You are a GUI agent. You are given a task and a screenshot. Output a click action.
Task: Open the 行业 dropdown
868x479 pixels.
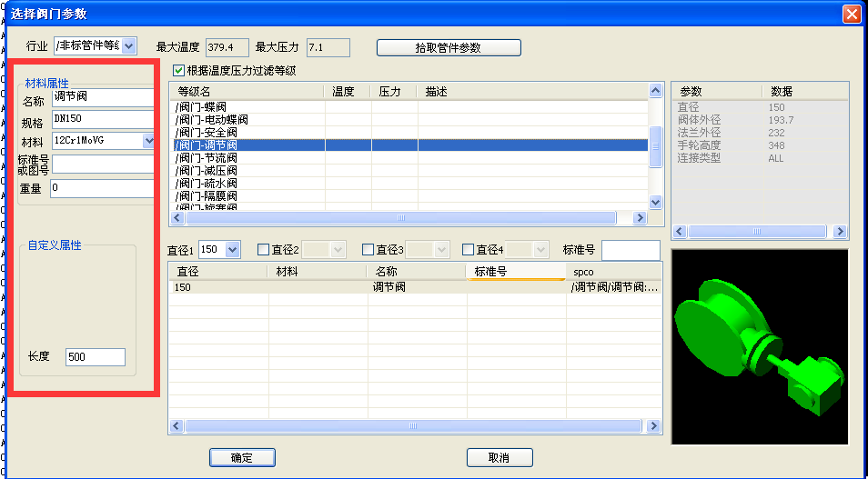click(127, 45)
